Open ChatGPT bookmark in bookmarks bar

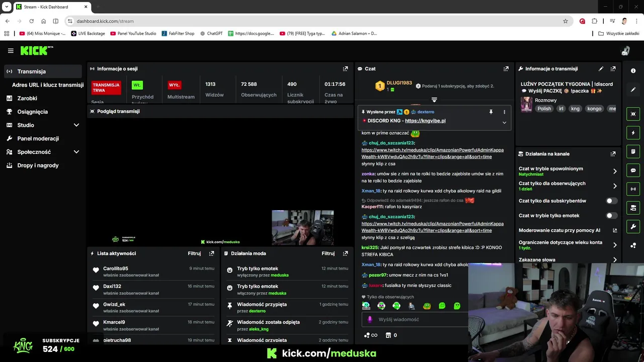click(x=211, y=34)
